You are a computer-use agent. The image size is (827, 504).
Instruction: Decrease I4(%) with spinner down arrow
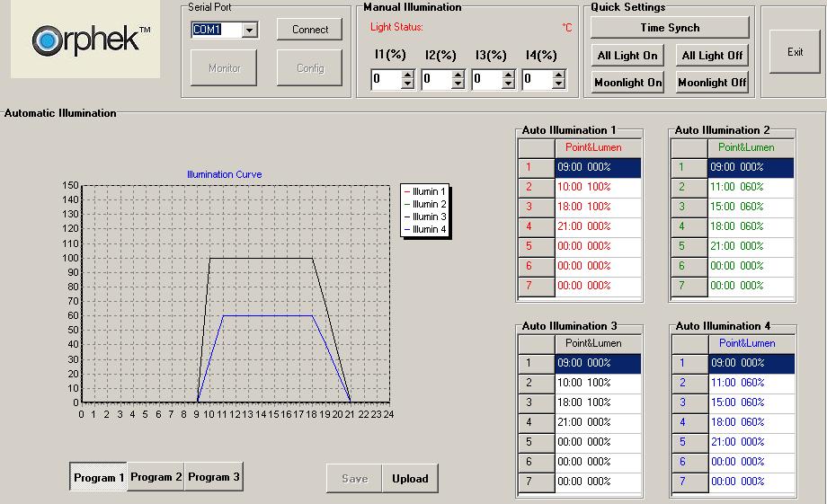[x=559, y=84]
